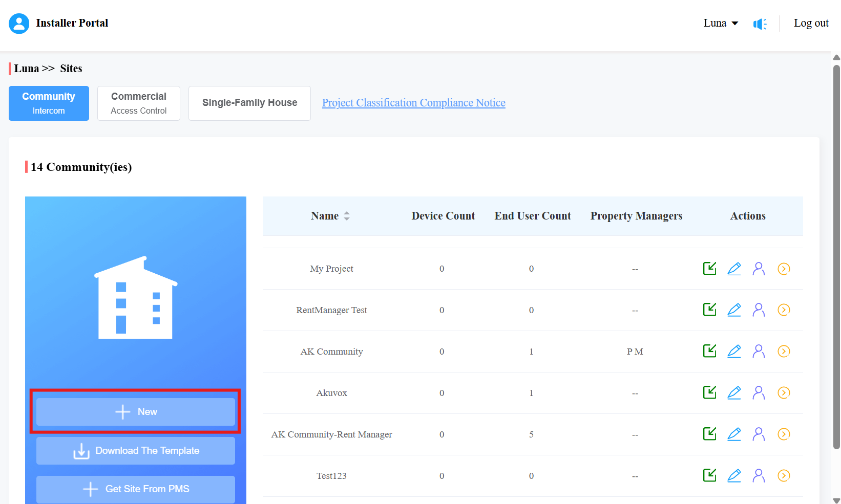Open user icon for AK Community-Rent Manager

click(x=759, y=434)
